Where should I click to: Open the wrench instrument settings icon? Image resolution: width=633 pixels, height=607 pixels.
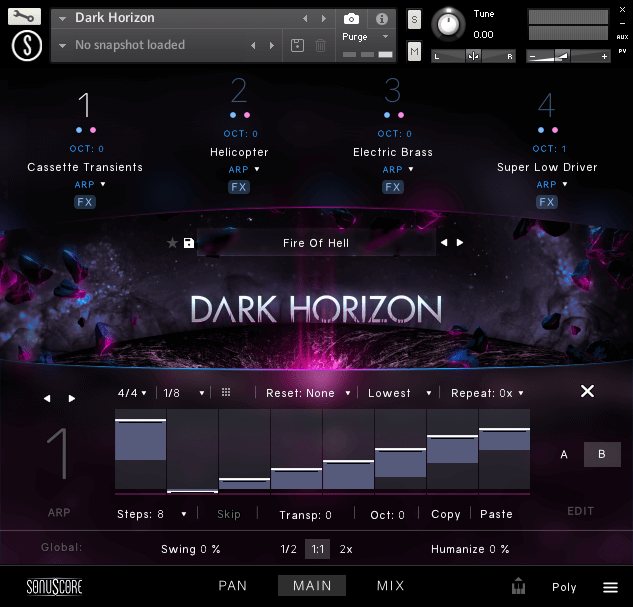coord(24,17)
